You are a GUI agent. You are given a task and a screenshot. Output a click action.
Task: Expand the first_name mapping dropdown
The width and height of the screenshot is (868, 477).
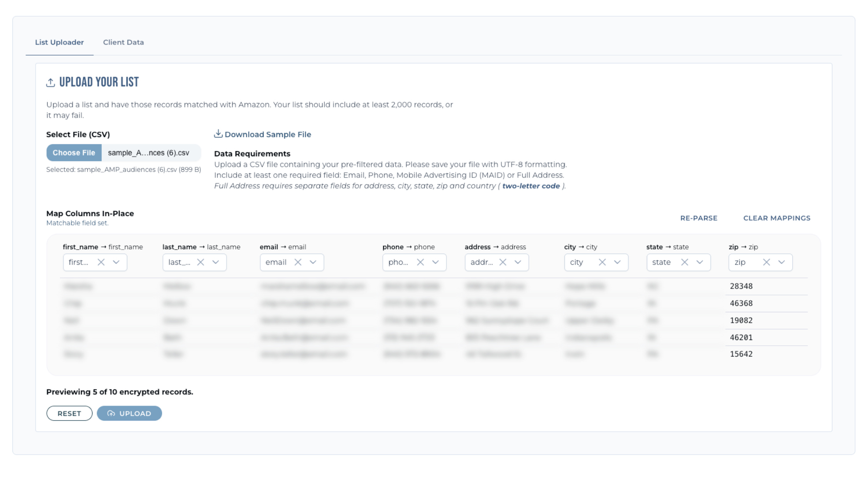[x=116, y=262]
